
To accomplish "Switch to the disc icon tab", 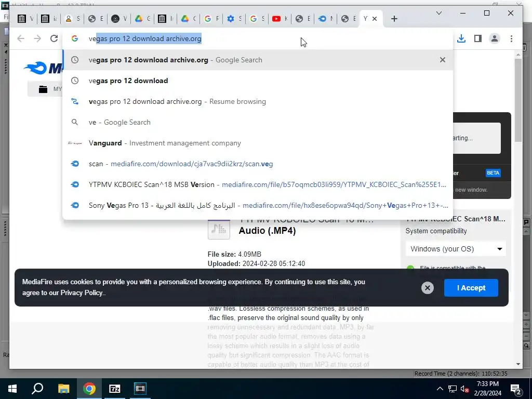I will pyautogui.click(x=119, y=19).
